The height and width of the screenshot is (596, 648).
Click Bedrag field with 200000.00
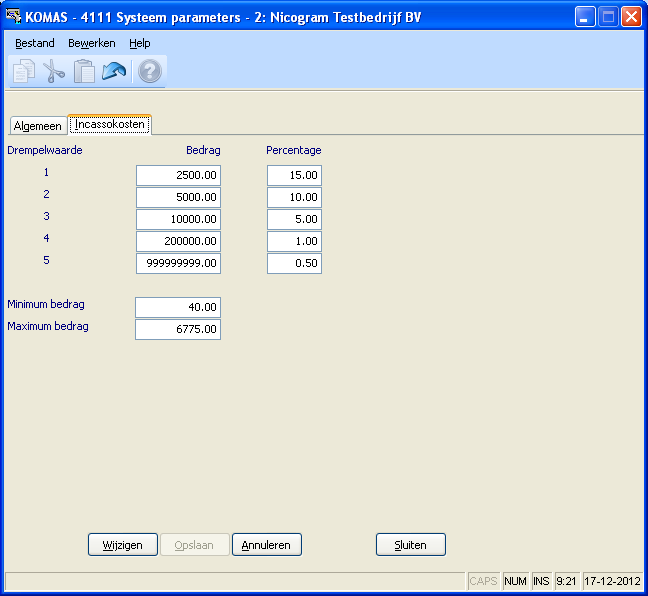tap(179, 241)
